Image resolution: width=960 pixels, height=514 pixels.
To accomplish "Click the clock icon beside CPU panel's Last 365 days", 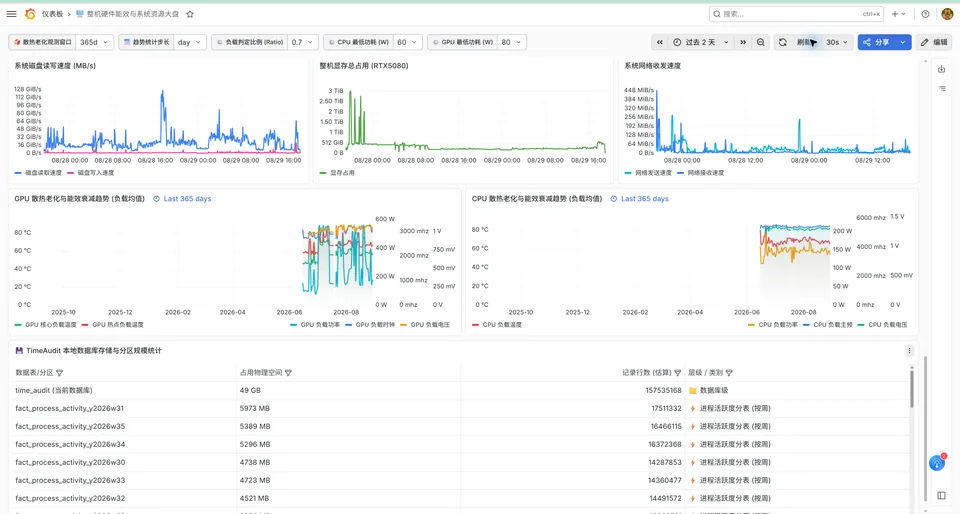I will pos(613,199).
